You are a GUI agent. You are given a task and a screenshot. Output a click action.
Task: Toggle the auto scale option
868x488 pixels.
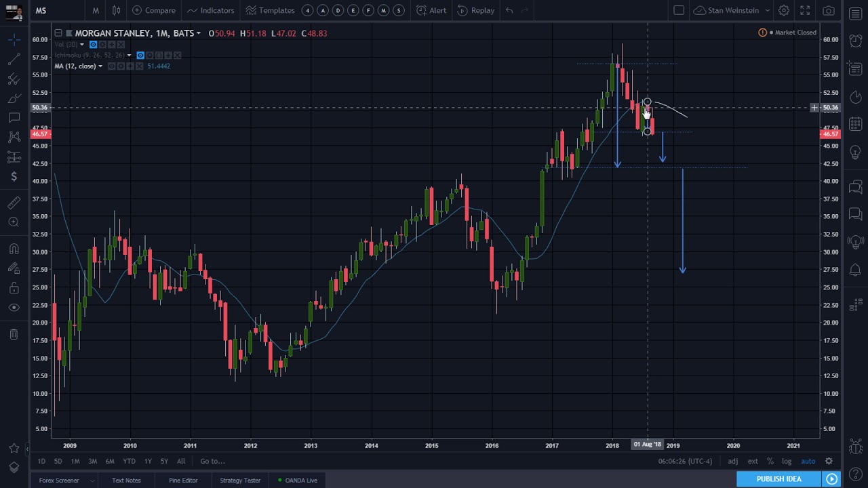(x=808, y=461)
